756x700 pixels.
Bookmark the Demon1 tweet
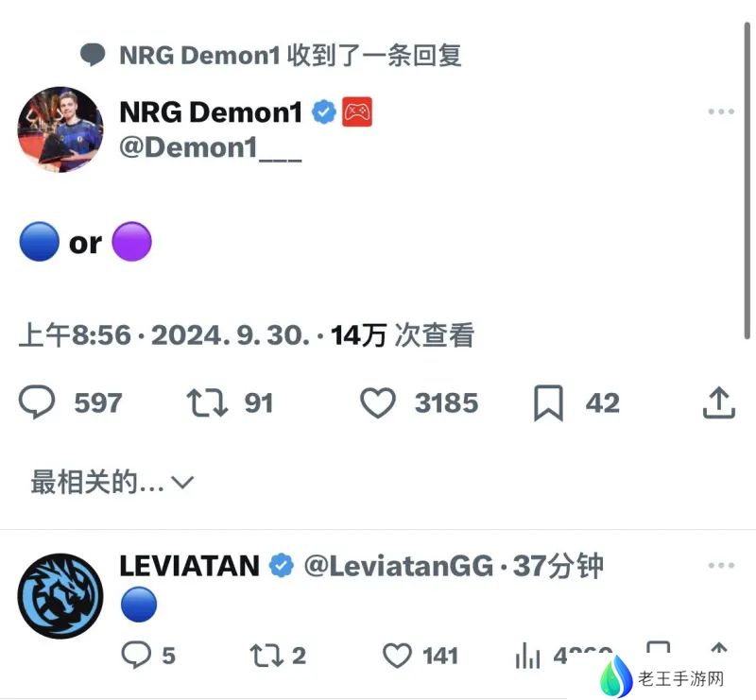click(548, 403)
